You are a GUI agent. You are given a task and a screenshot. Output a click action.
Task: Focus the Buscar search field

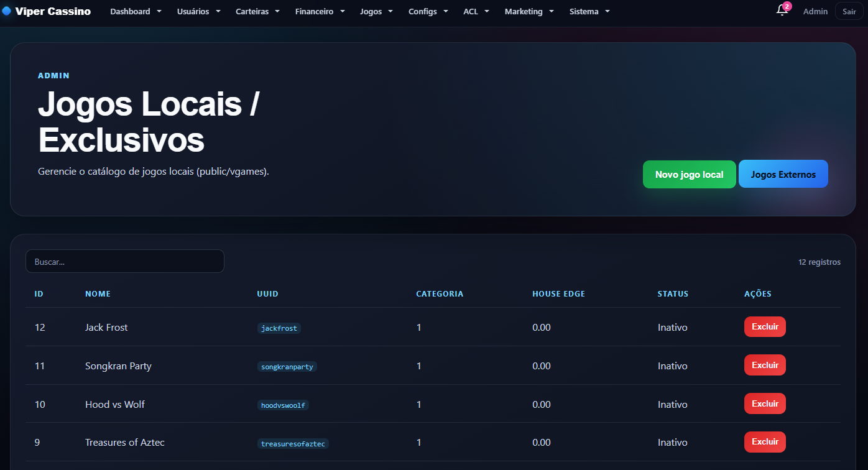pos(124,261)
